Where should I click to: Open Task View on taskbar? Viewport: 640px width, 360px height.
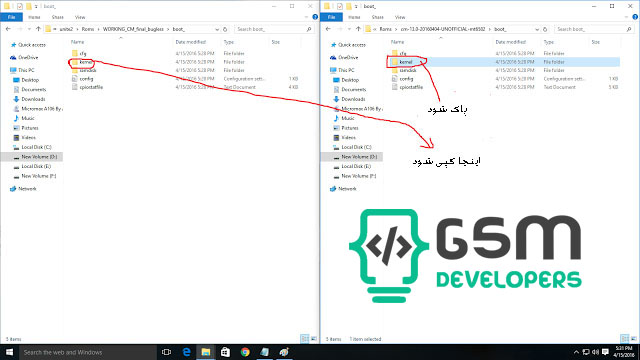(167, 352)
